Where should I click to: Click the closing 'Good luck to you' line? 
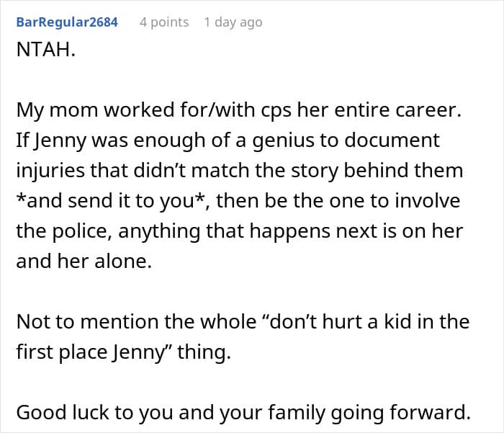click(243, 412)
